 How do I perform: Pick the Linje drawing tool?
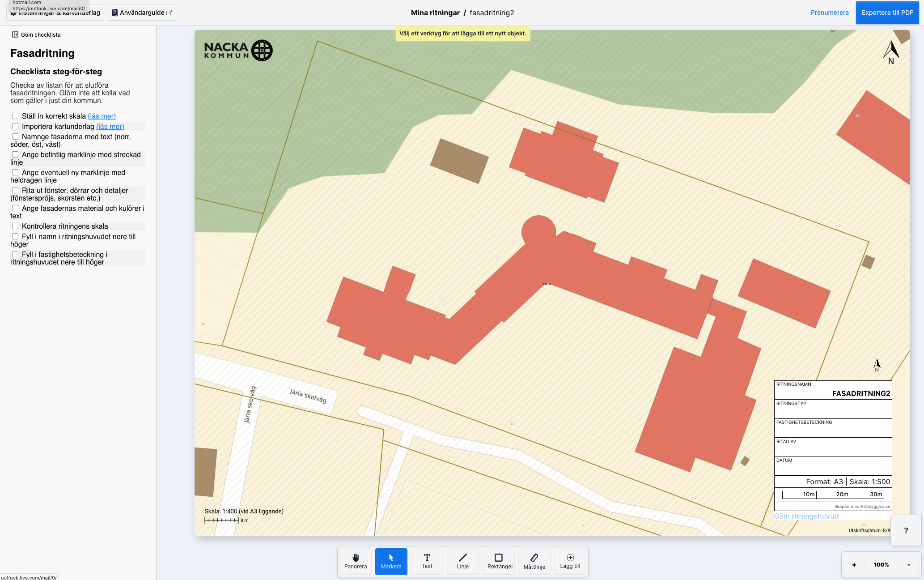point(462,561)
